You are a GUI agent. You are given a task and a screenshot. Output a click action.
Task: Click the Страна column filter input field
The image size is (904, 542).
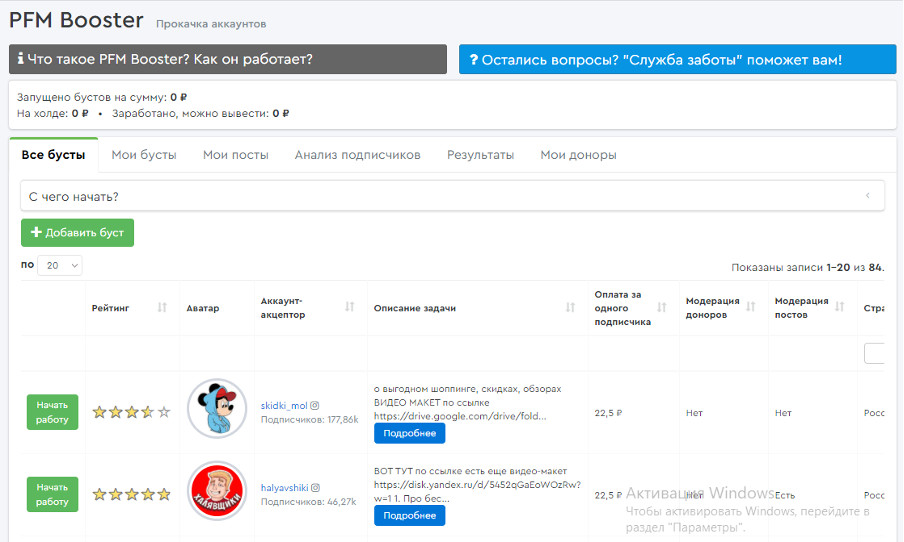(874, 353)
